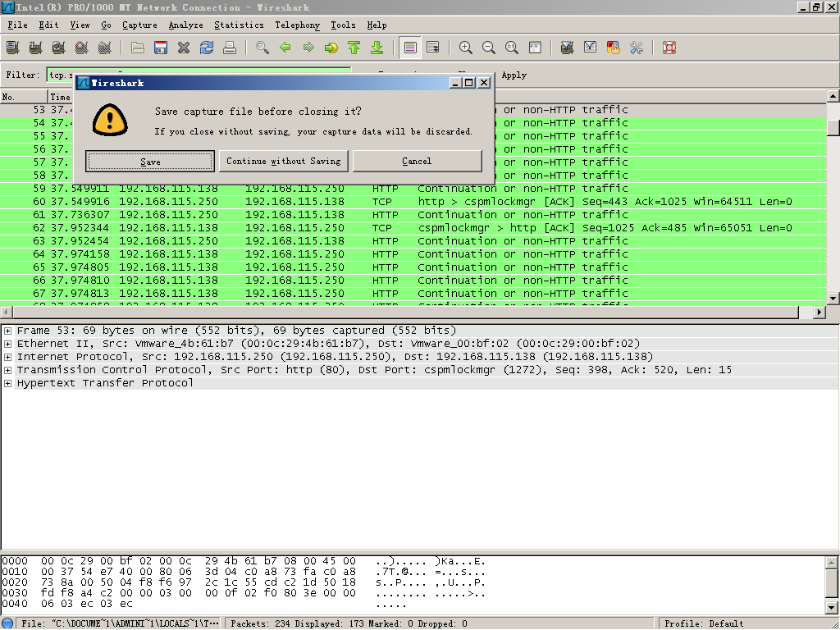The height and width of the screenshot is (630, 840).
Task: Choose Continue without Saving
Action: pos(283,162)
